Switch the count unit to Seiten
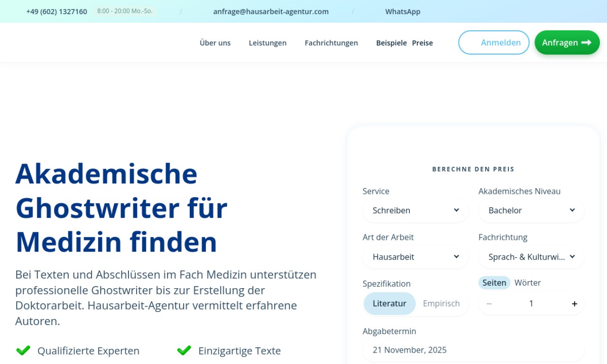Image resolution: width=607 pixels, height=364 pixels. point(494,283)
